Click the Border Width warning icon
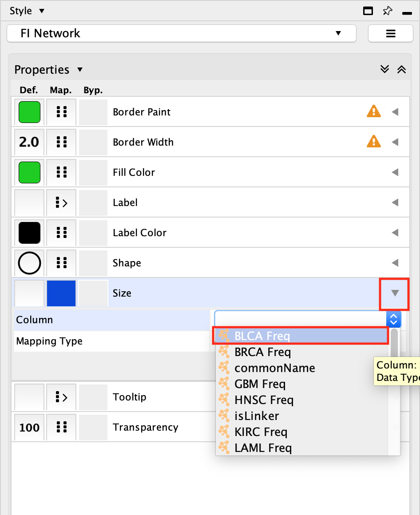The height and width of the screenshot is (515, 420). click(x=373, y=142)
